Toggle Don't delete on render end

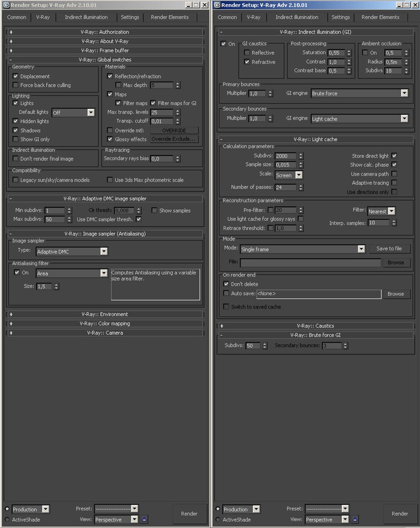[x=226, y=284]
